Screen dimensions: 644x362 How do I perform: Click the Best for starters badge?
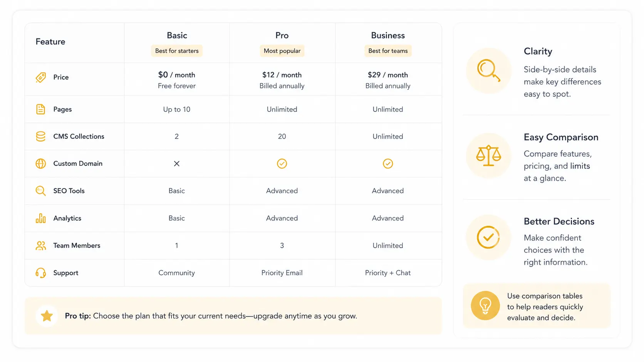point(177,51)
